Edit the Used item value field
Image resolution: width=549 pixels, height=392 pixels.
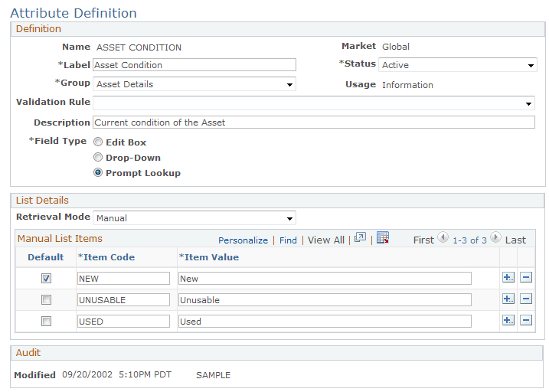325,322
